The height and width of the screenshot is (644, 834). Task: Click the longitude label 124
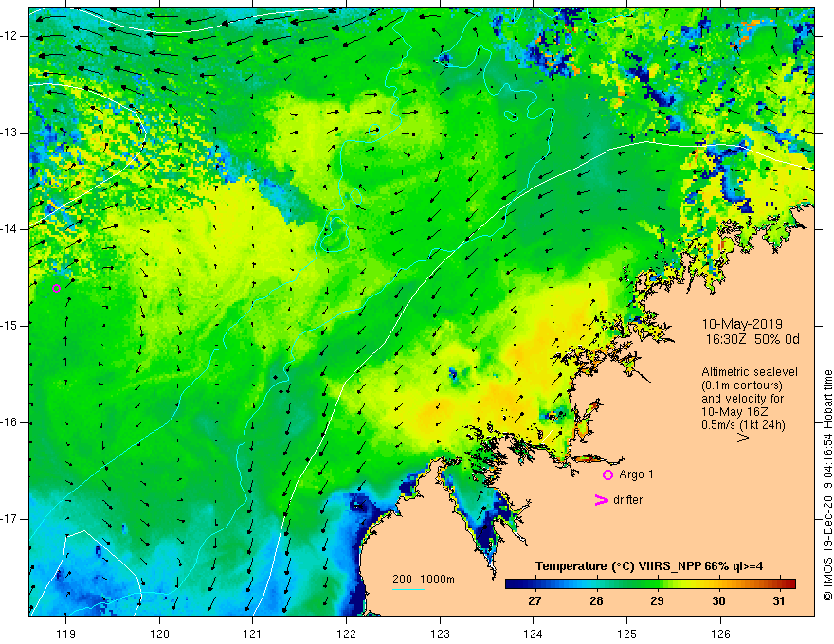tap(534, 634)
